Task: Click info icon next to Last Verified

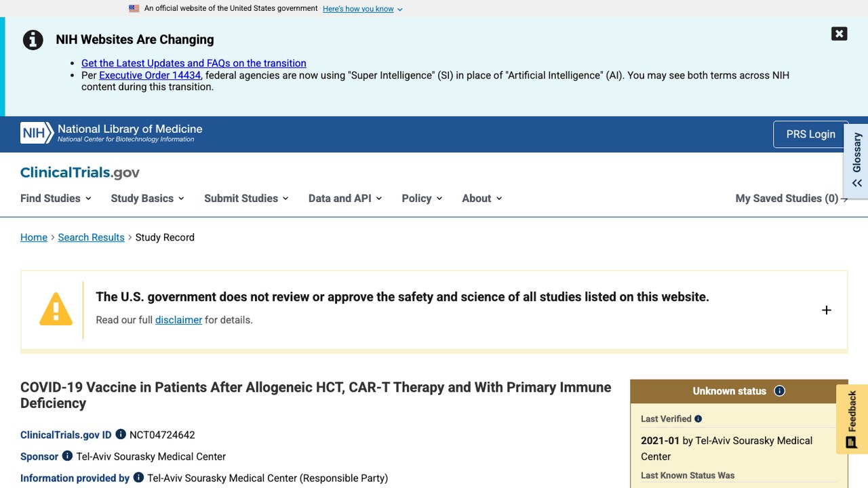Action: click(698, 419)
